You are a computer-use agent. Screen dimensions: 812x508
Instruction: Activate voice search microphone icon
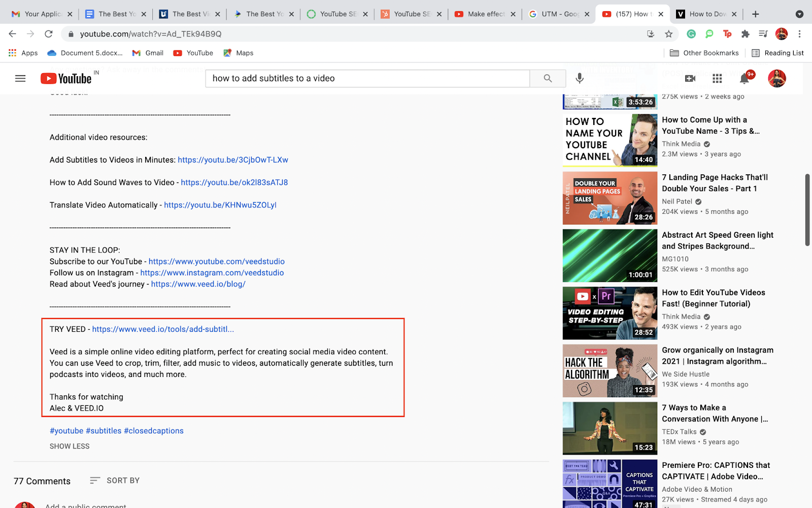tap(580, 78)
